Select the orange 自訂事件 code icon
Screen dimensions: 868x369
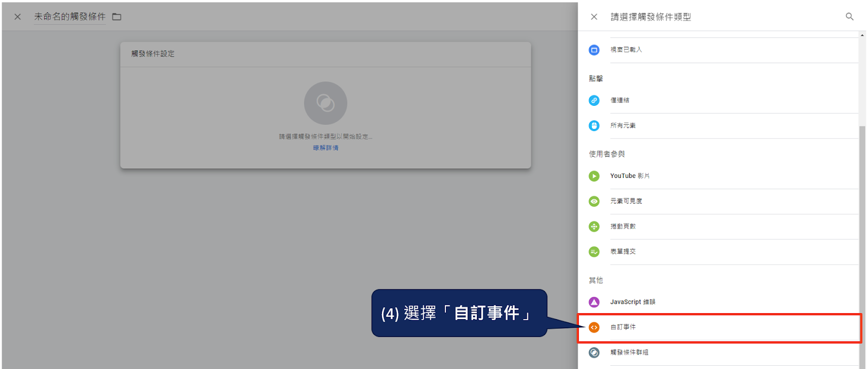coord(594,327)
